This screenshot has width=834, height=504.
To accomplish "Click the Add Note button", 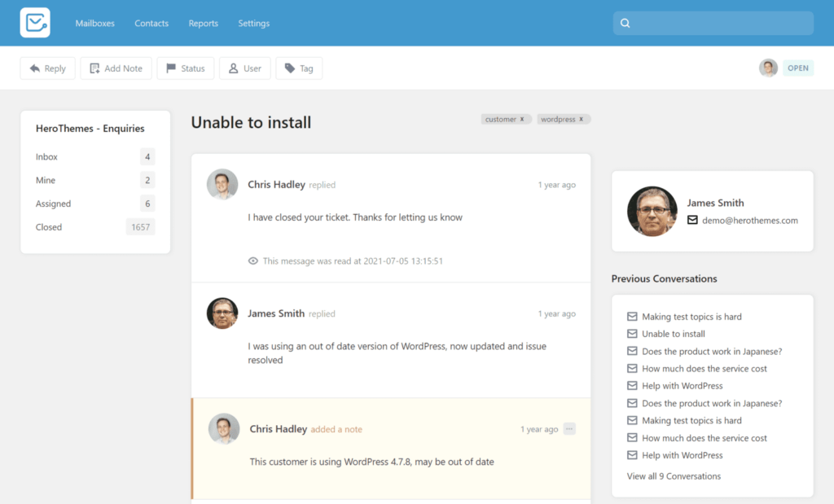I will coord(116,68).
